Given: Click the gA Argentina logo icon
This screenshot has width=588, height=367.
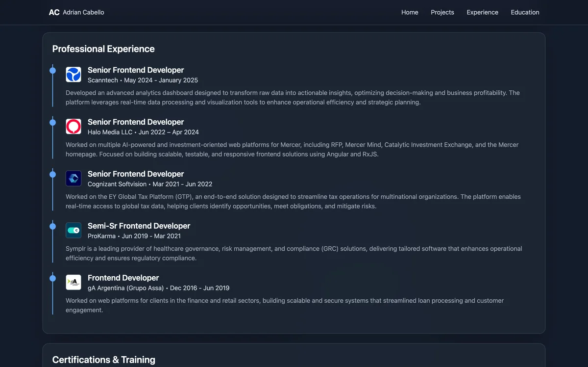Looking at the screenshot, I should pyautogui.click(x=73, y=283).
